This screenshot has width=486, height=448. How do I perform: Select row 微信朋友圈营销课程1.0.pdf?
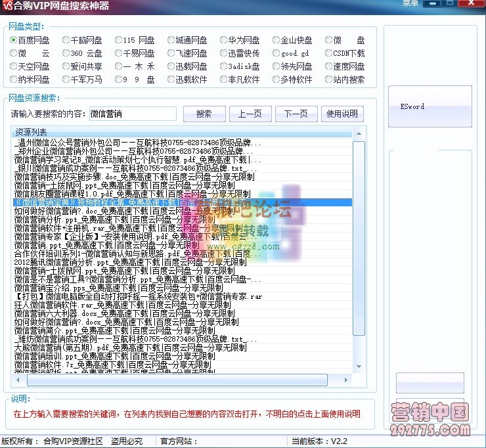183,194
